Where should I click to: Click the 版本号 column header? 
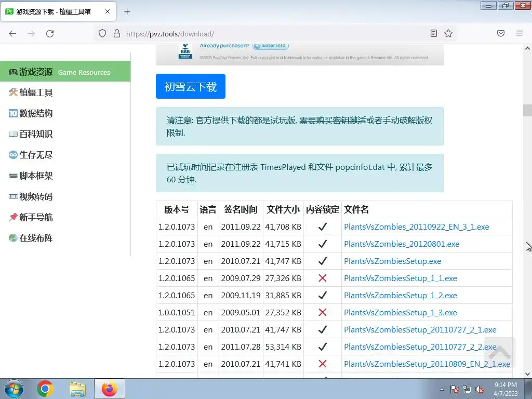pyautogui.click(x=177, y=209)
